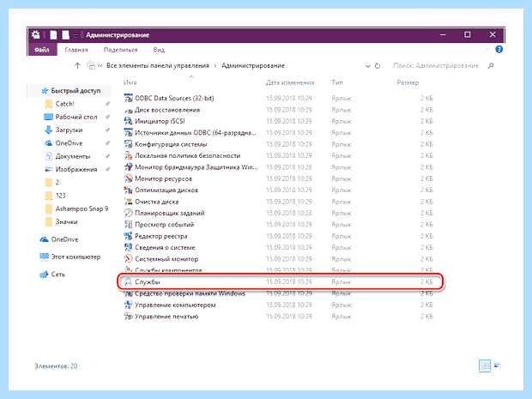The width and height of the screenshot is (532, 399).
Task: Click the Диск восстановления icon
Action: pos(128,110)
